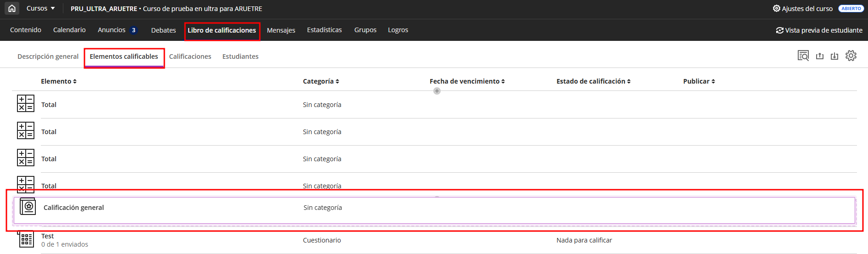The height and width of the screenshot is (254, 868).
Task: Open Ajustes del curso
Action: point(802,8)
